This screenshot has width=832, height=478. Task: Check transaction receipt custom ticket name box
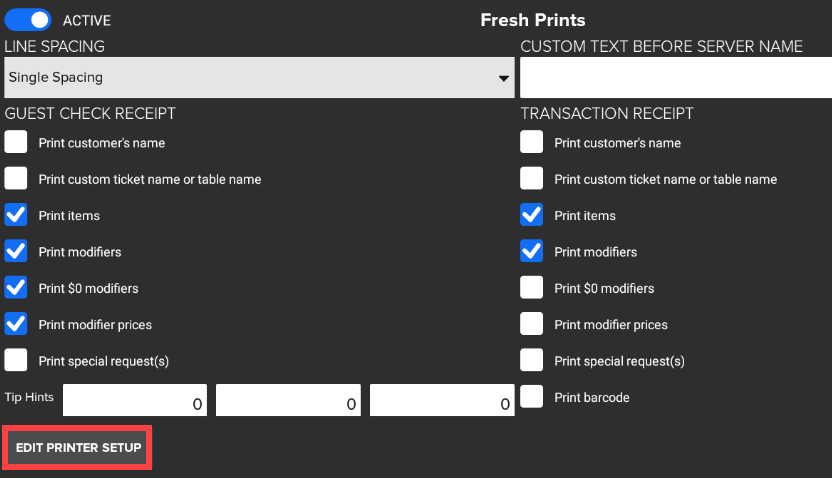pos(532,179)
